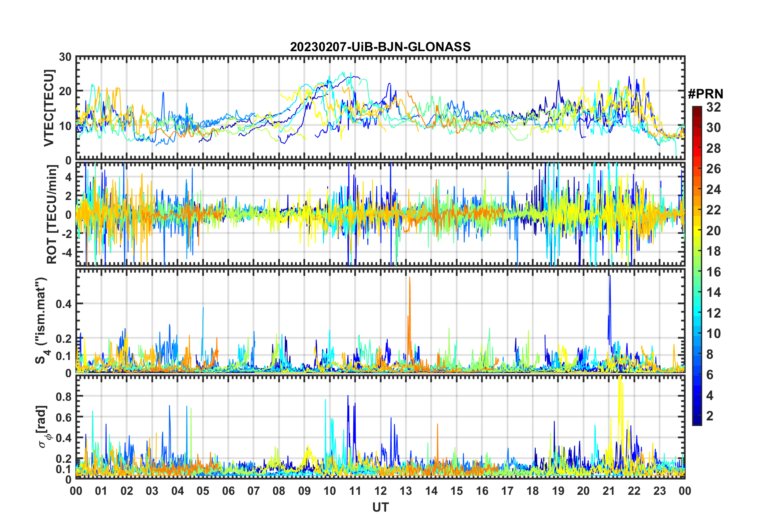This screenshot has width=761, height=532.
Task: Click x-axis hour label 05
Action: 203,491
